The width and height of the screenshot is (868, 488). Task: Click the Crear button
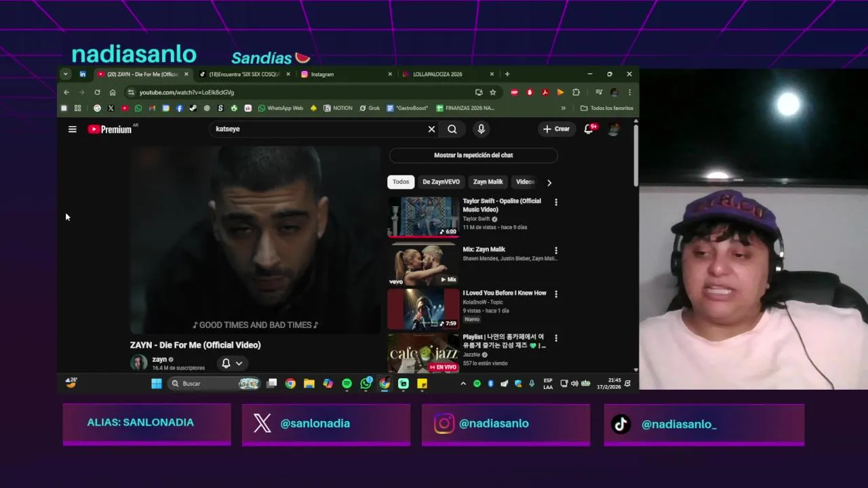tap(556, 129)
